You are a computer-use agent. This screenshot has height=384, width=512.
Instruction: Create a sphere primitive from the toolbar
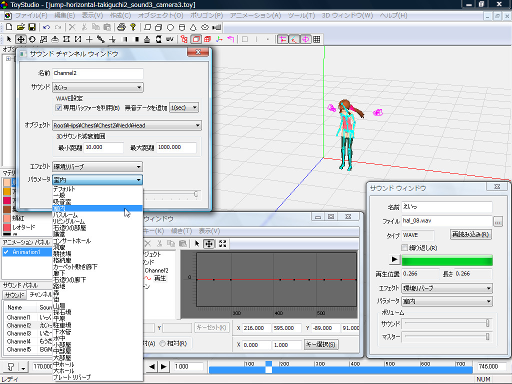[x=170, y=27]
